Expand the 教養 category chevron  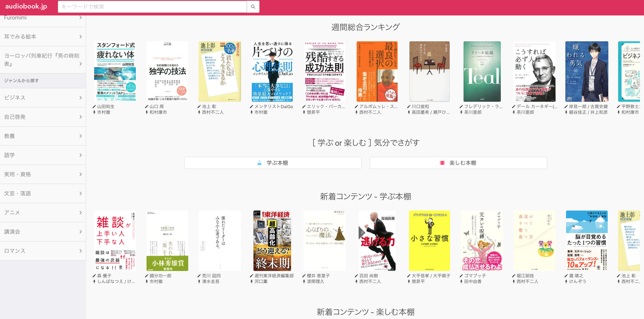81,136
